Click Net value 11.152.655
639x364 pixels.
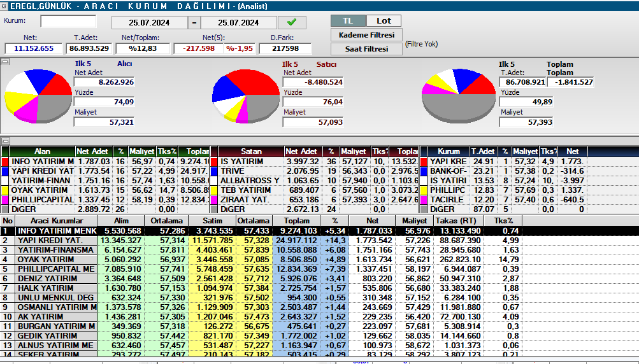(33, 48)
